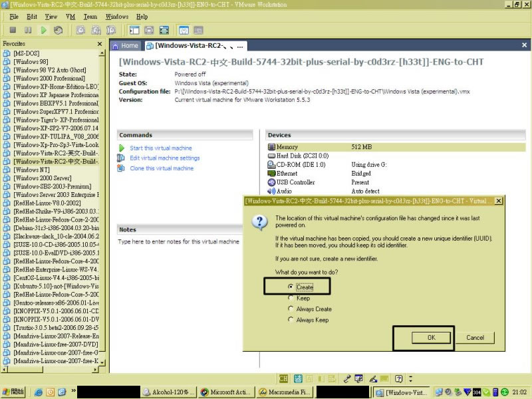532x399 pixels.
Task: Select [Windows 98] in the Favorites list
Action: click(31, 61)
